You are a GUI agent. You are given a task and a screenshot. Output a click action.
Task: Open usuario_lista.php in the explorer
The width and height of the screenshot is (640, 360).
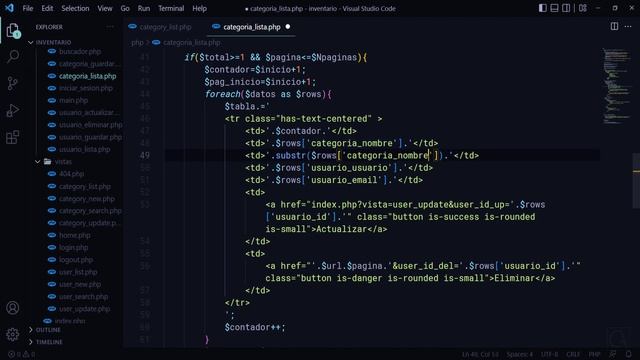pyautogui.click(x=84, y=149)
